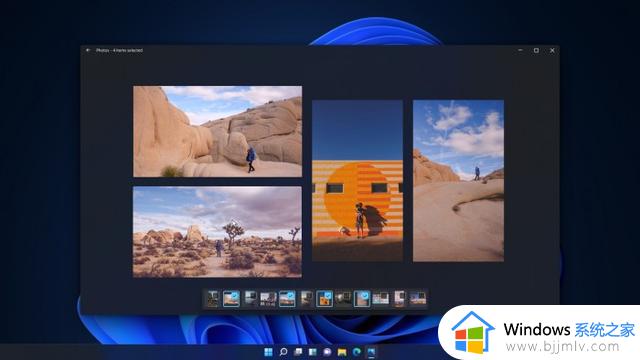The width and height of the screenshot is (640, 360).
Task: Select the third filmstrip thumbnail, gray image
Action: [x=250, y=297]
